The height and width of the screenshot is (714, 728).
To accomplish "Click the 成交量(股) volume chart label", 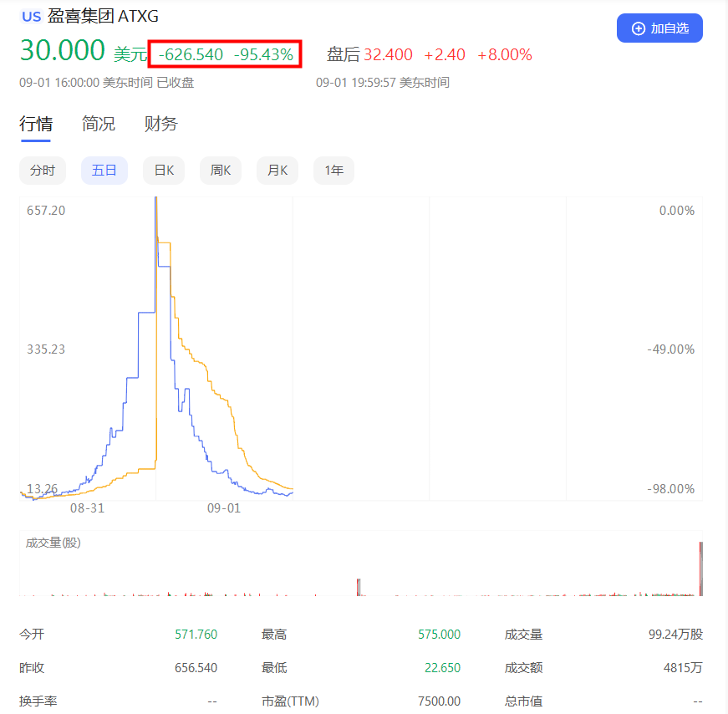I will [x=53, y=543].
